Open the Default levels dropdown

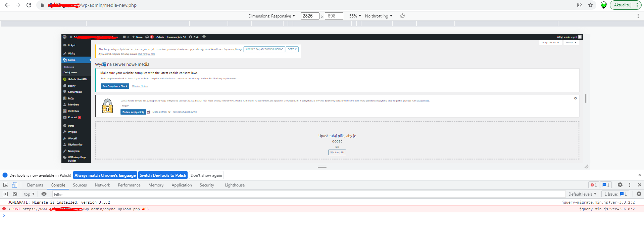click(x=582, y=194)
